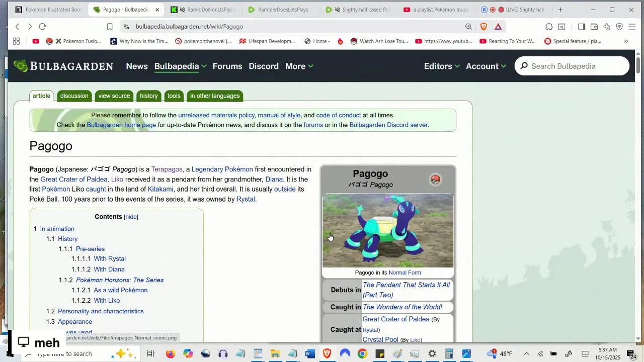Open the Brave Wallet icon

pyautogui.click(x=594, y=27)
